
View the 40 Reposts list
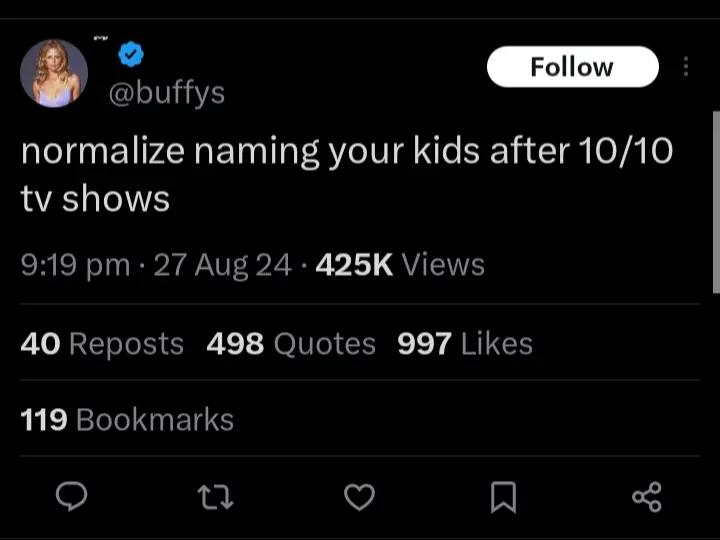[x=102, y=343]
